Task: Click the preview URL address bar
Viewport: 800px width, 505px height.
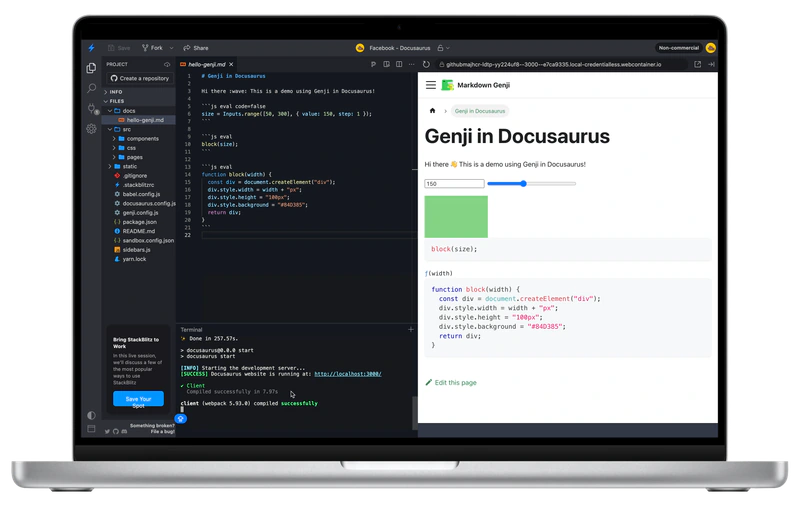Action: 560,64
